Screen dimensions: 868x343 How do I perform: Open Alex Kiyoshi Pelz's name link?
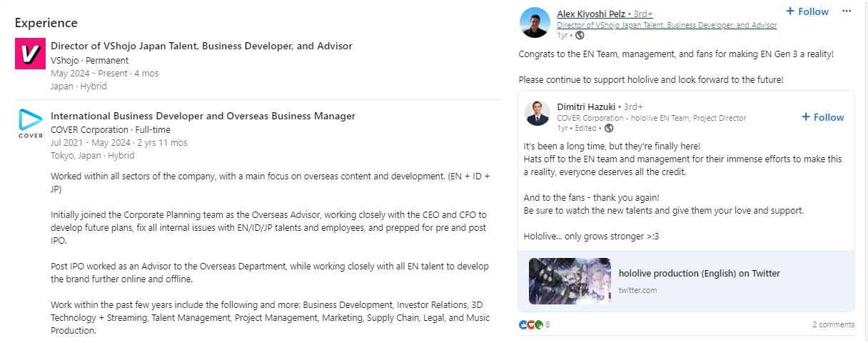tap(589, 13)
